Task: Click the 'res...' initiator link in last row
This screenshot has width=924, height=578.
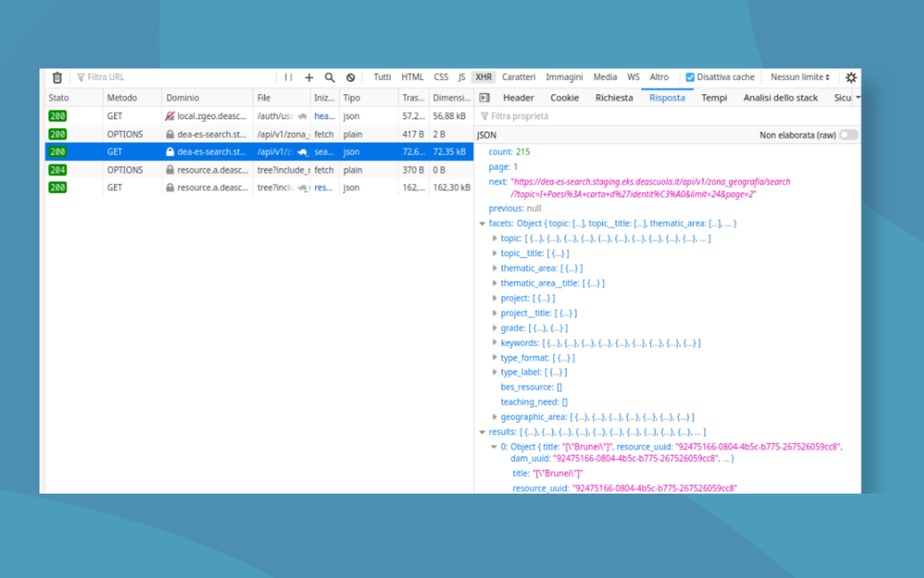Action: pyautogui.click(x=323, y=188)
